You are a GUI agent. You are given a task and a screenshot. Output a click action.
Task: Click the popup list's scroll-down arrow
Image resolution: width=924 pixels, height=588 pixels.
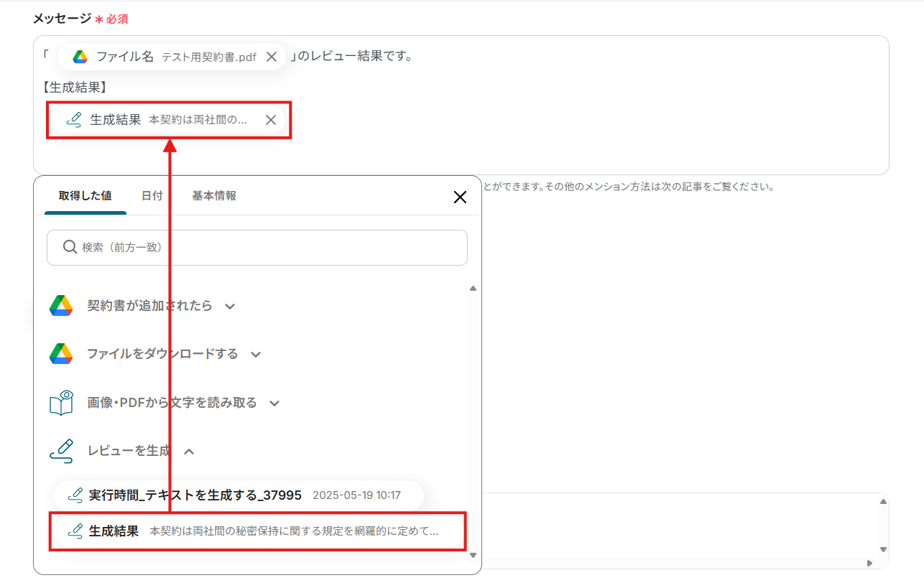[473, 556]
